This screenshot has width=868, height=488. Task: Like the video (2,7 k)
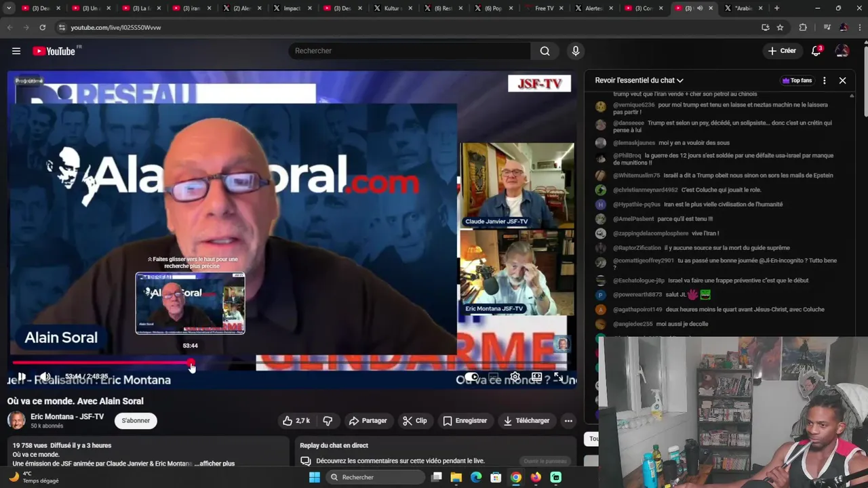pyautogui.click(x=297, y=421)
